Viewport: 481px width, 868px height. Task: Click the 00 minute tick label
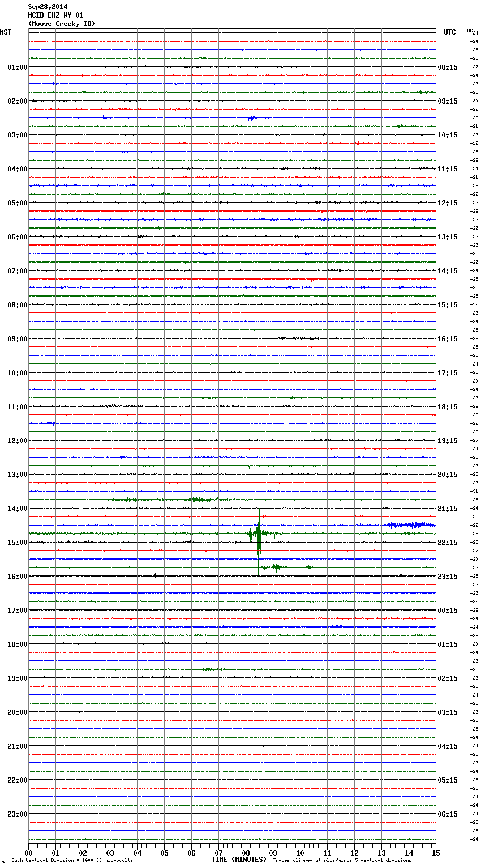coord(28,853)
